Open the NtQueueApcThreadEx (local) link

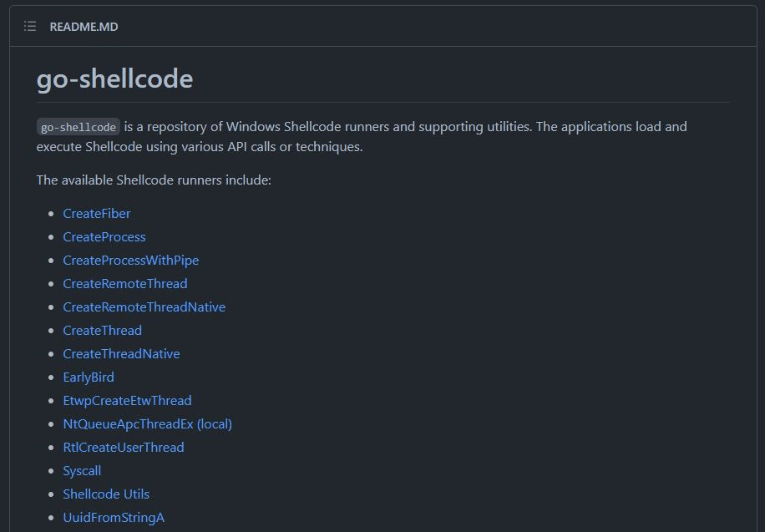pos(147,424)
